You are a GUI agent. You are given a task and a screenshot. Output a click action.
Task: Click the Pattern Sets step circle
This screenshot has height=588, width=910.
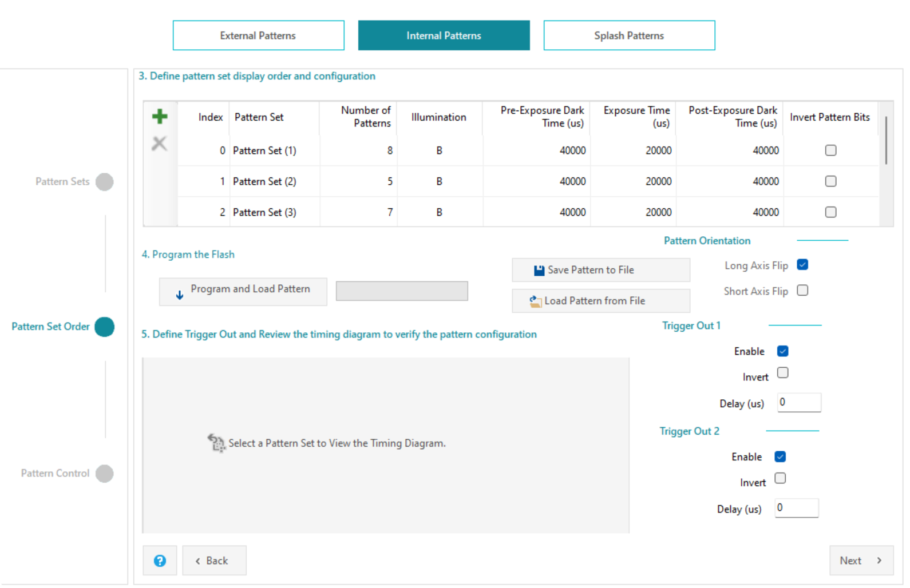[104, 182]
